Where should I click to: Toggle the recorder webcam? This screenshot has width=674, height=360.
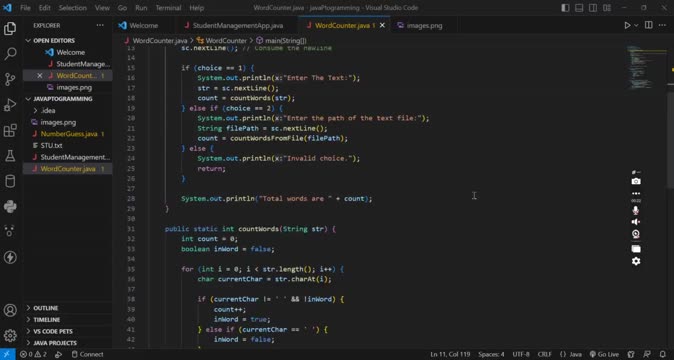636,234
